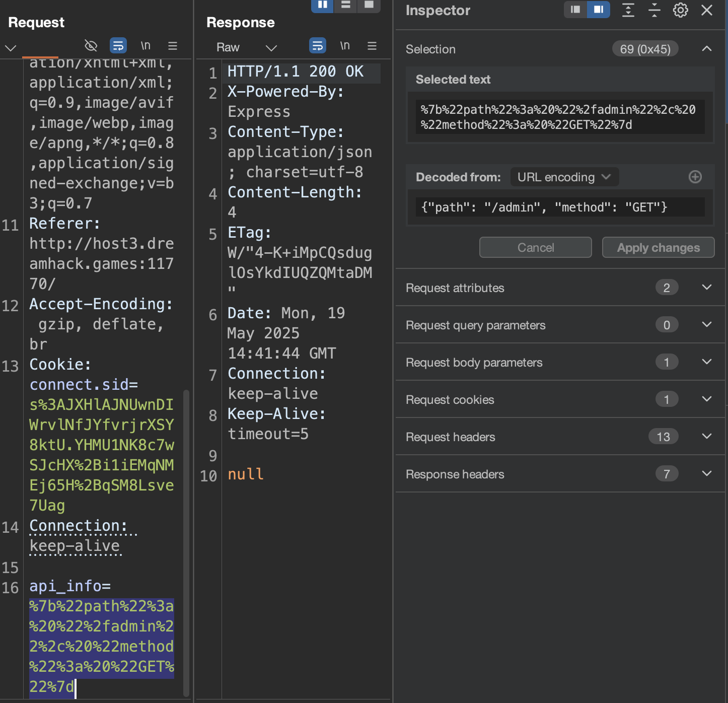Click Apply changes button
728x703 pixels.
coord(659,247)
